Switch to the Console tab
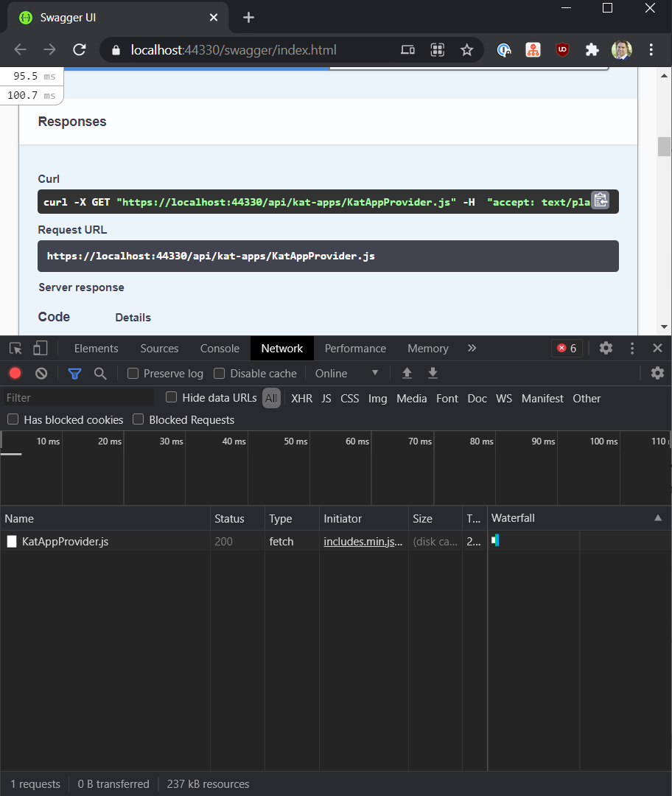 220,349
